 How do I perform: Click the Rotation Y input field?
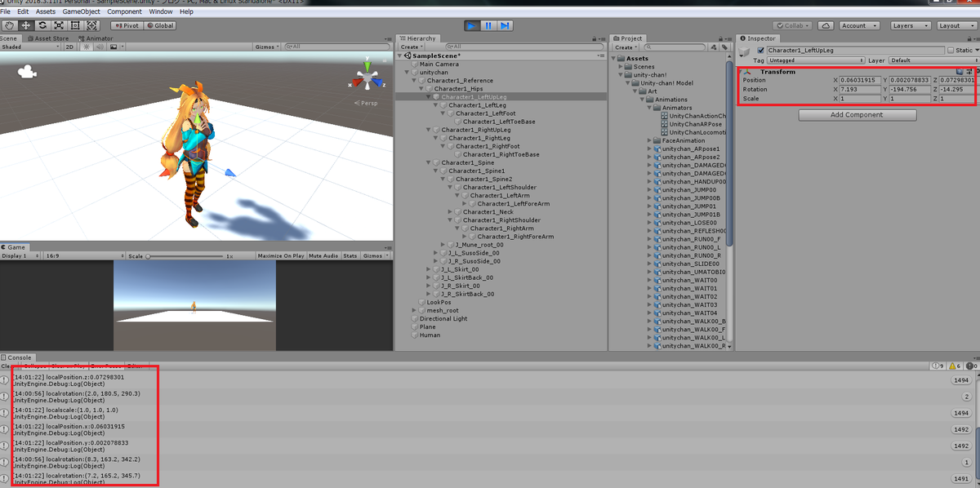click(911, 88)
